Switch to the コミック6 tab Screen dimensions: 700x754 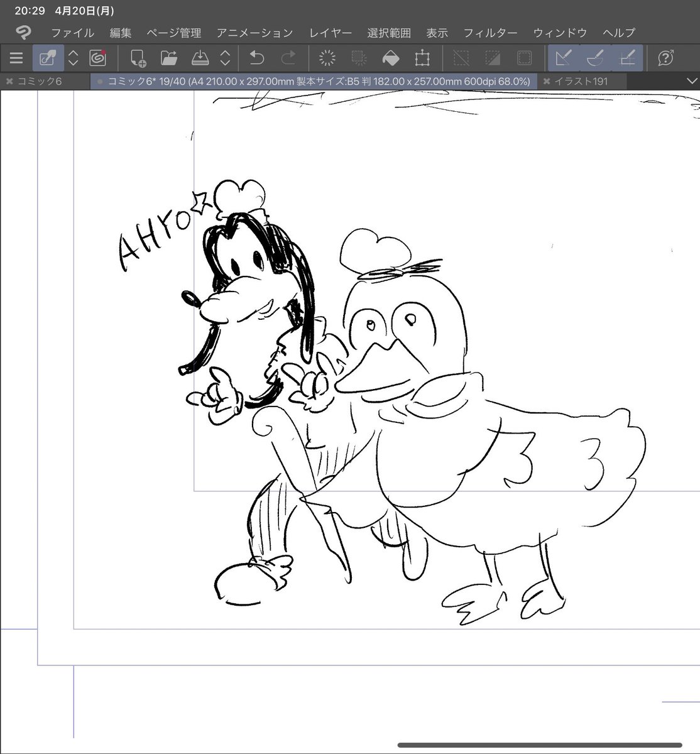[x=39, y=81]
